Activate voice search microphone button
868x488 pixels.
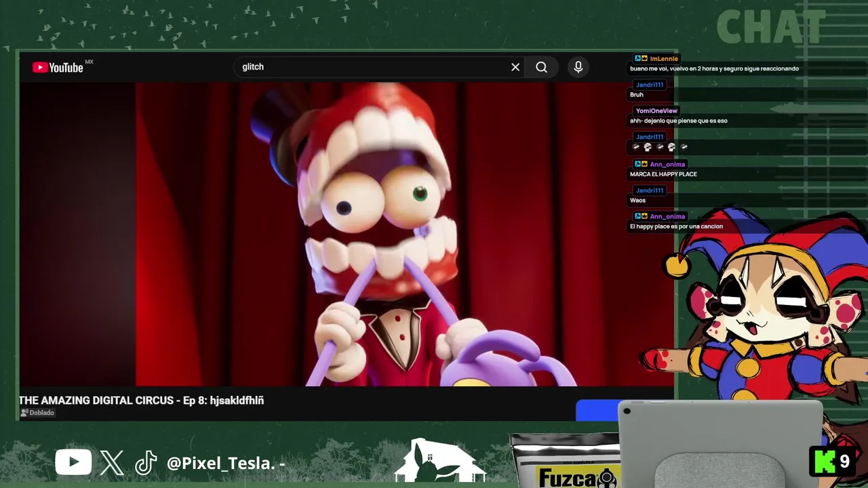click(578, 67)
